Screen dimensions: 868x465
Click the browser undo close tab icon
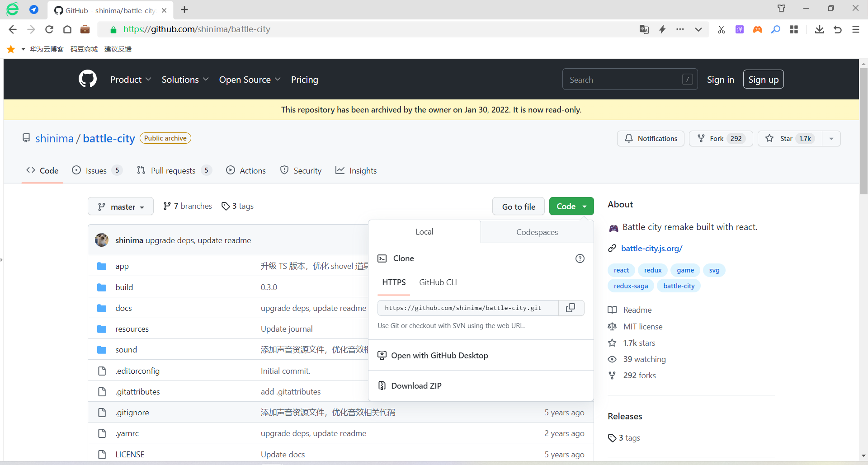click(x=838, y=29)
